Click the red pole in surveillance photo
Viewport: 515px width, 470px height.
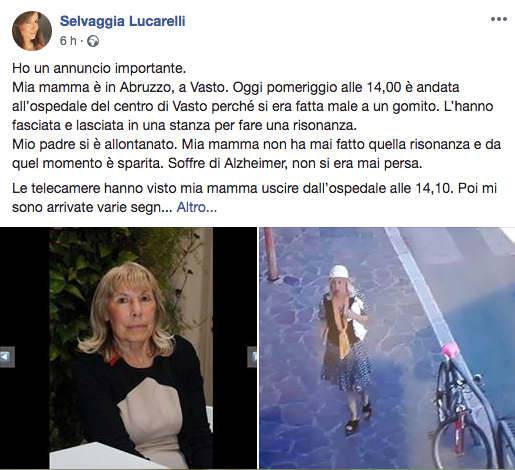pyautogui.click(x=272, y=254)
